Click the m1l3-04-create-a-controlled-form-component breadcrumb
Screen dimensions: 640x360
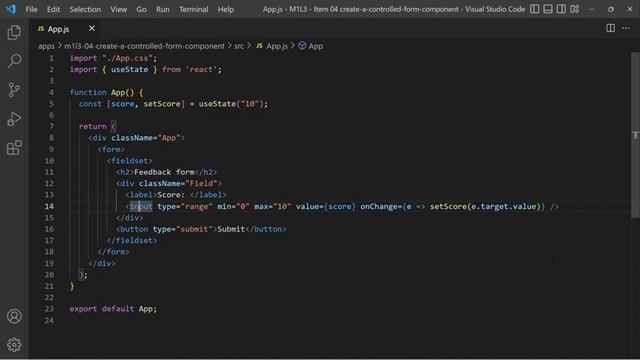144,46
